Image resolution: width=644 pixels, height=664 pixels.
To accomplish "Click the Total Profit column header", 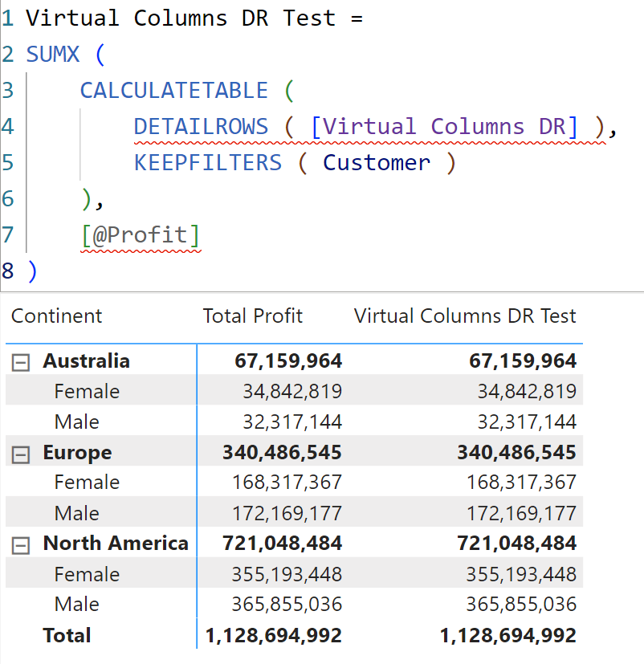I will 252,316.
